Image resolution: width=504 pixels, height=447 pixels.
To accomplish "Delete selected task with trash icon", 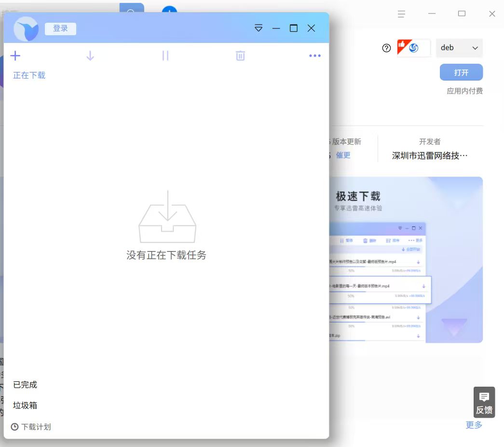I will [241, 56].
